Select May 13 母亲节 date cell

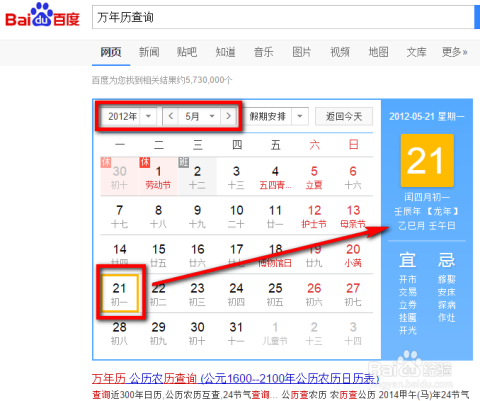tap(353, 216)
